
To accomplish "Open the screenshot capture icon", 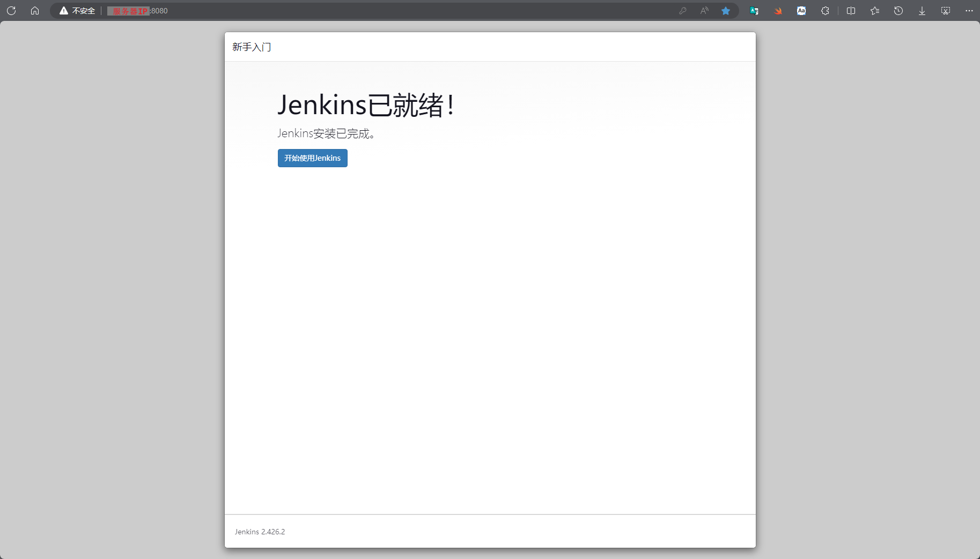I will point(946,11).
